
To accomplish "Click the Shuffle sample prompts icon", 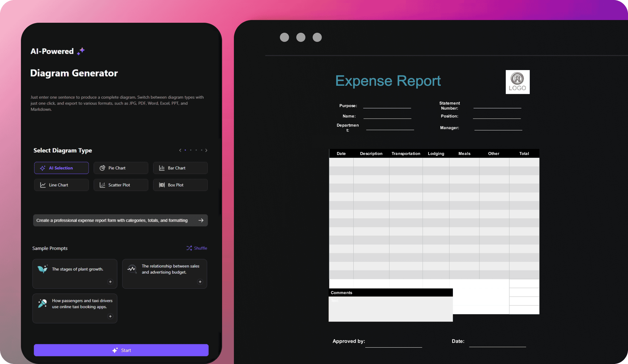I will 189,248.
